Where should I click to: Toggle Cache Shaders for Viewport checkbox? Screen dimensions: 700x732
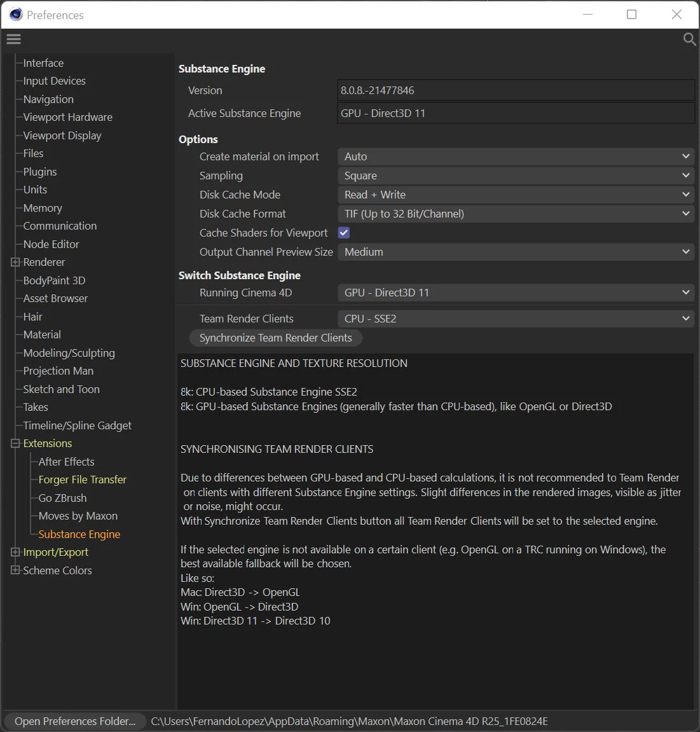tap(344, 233)
